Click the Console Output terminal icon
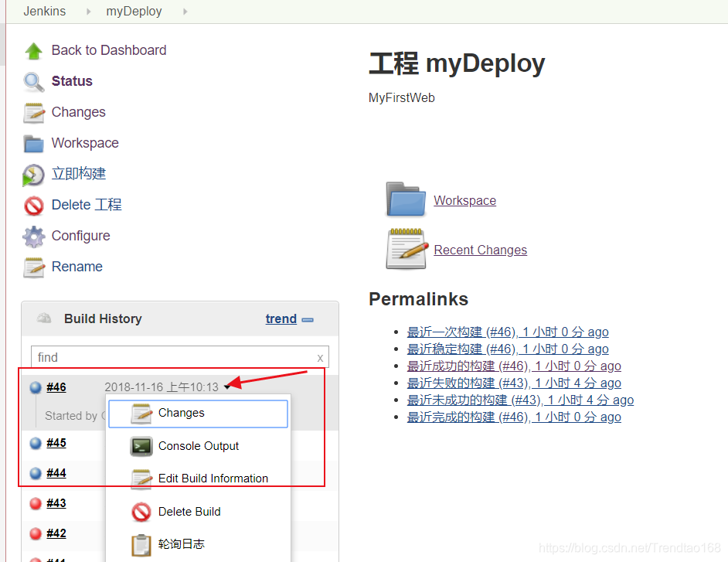This screenshot has width=728, height=562. (x=141, y=446)
